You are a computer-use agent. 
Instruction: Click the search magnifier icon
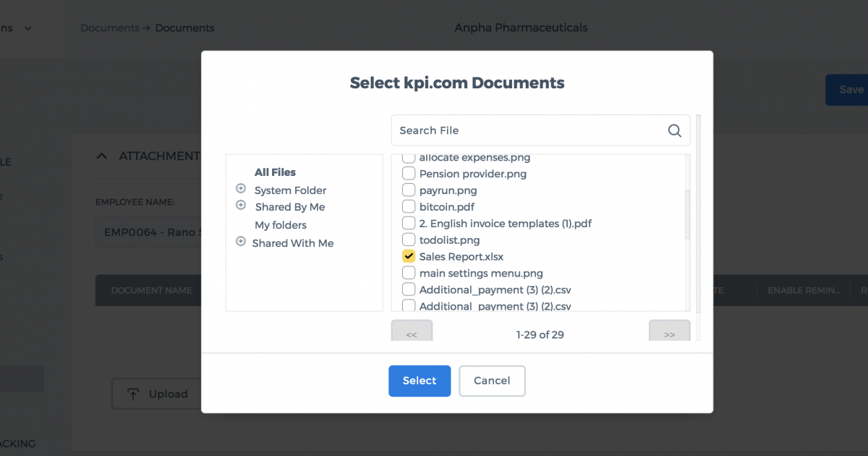[x=674, y=130]
